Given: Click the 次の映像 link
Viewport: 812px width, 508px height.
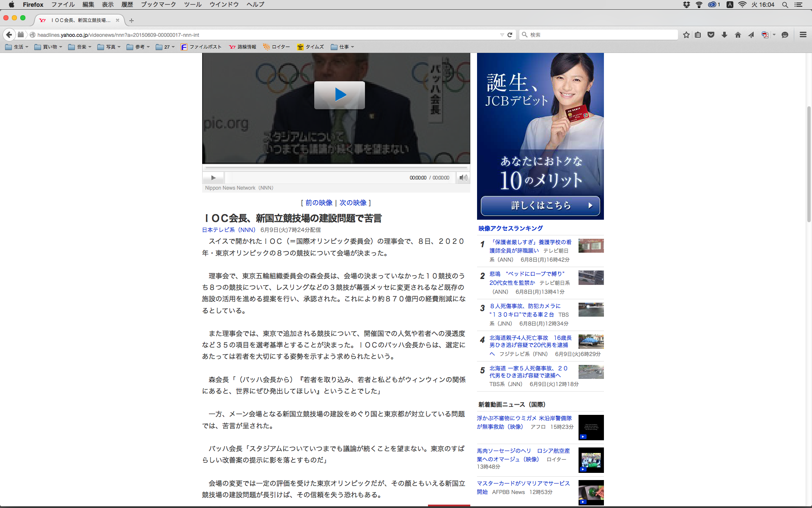Looking at the screenshot, I should click(353, 203).
